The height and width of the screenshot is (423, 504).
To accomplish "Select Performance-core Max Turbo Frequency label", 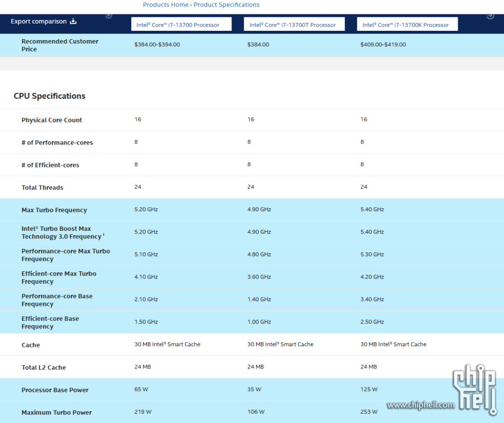I will pos(66,255).
